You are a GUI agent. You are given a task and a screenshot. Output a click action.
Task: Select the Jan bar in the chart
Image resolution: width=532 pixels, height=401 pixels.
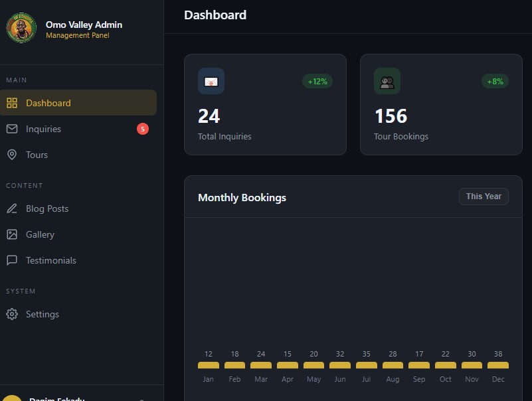point(209,365)
